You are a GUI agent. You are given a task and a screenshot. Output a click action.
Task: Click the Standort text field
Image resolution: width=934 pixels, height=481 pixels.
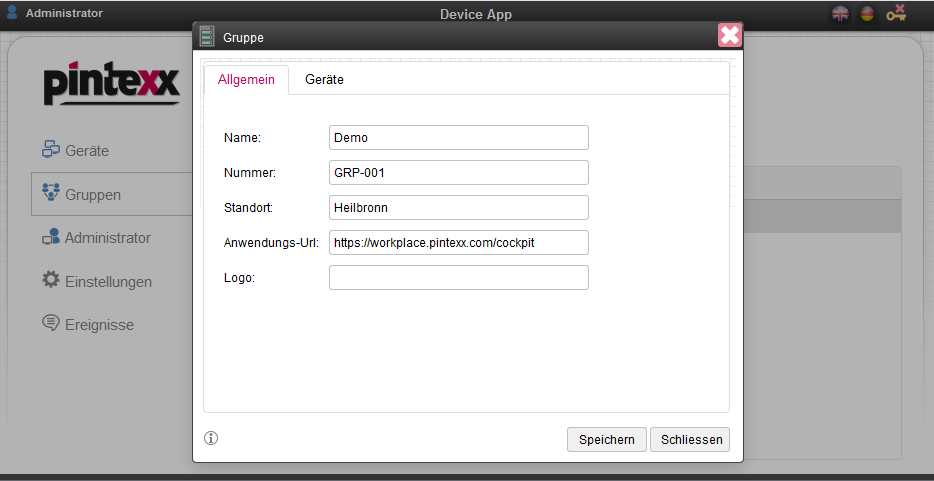pos(458,207)
